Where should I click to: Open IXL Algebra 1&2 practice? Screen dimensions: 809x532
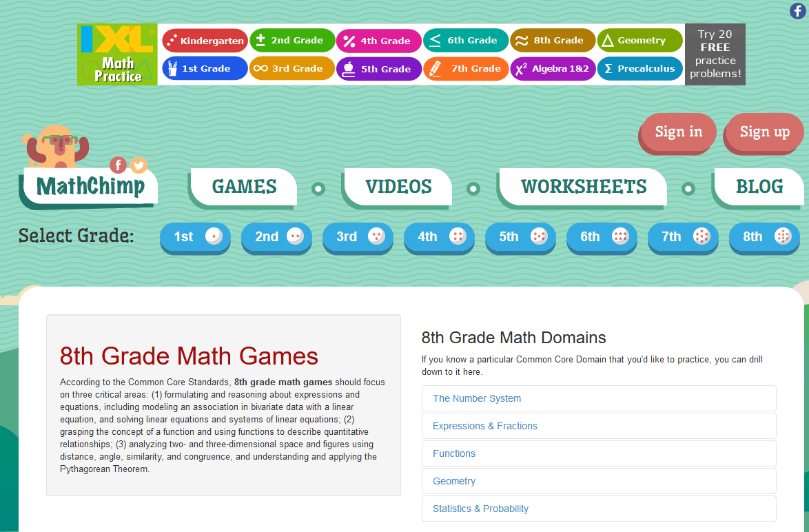click(x=553, y=68)
